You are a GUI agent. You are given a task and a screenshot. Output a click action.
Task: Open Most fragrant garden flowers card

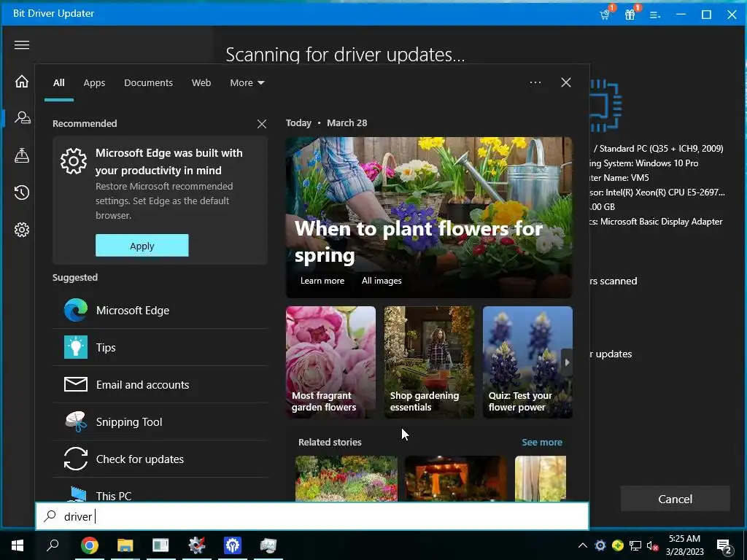click(330, 362)
